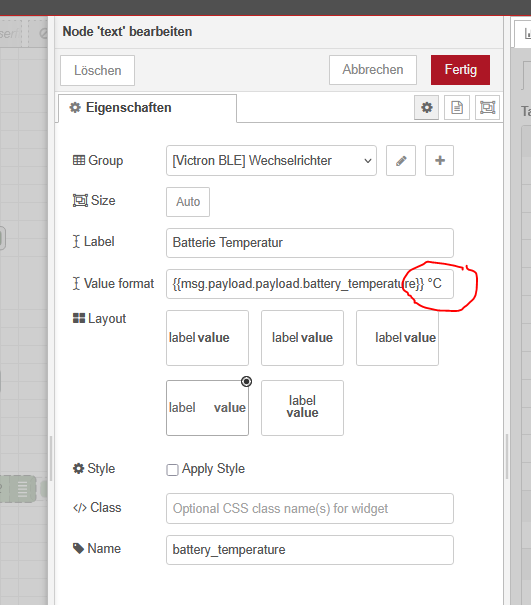The image size is (531, 605).
Task: Switch to the Eigenschaften tab
Action: (x=147, y=108)
